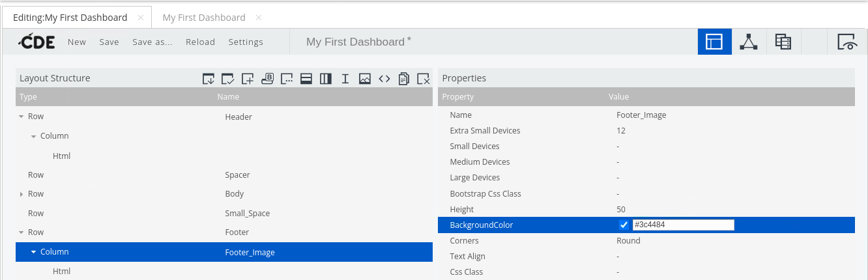
Task: Click the Add Row icon
Action: (306, 79)
